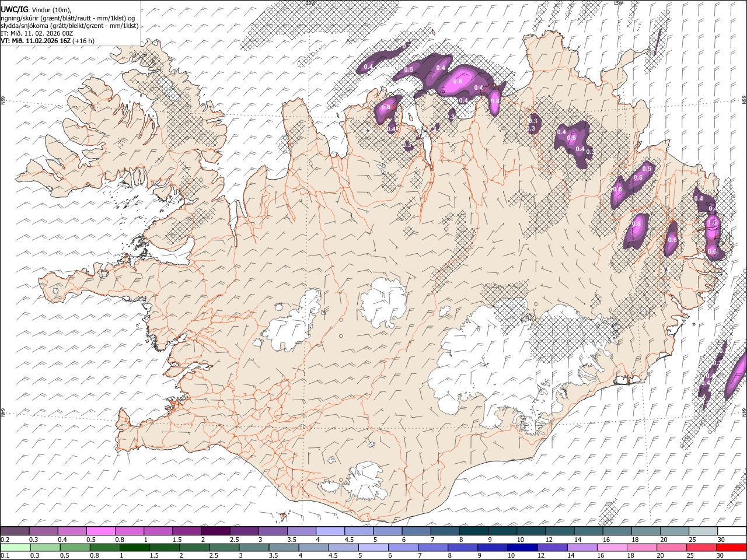Click the 2.5 label of the top legend row
This screenshot has width=747, height=560.
click(x=234, y=540)
